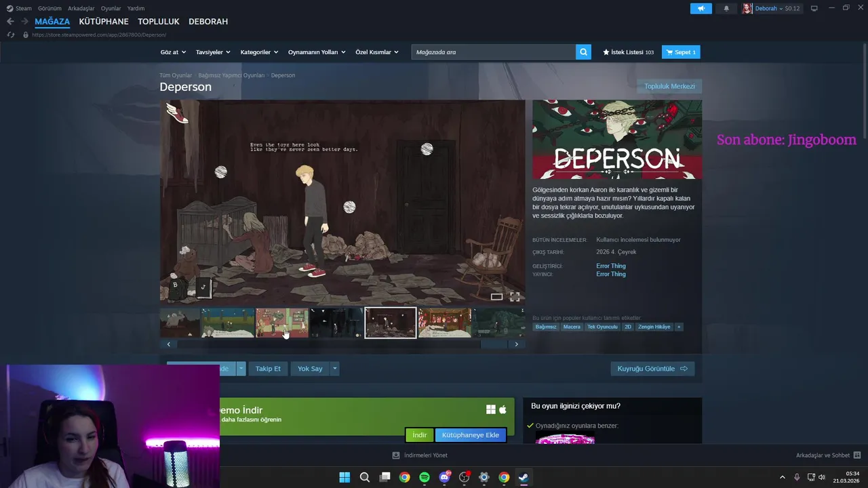Reload the store page
The height and width of the screenshot is (488, 868).
(10, 35)
